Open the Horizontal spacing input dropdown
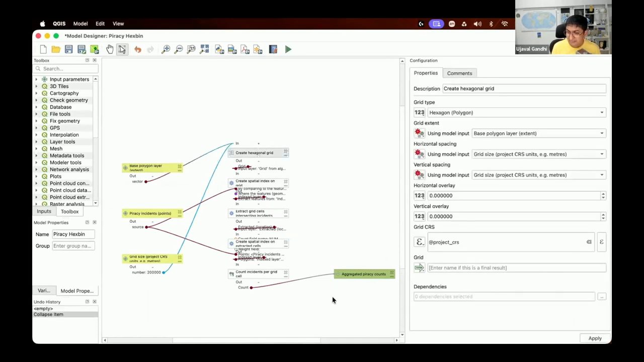This screenshot has height=362, width=644. point(539,154)
